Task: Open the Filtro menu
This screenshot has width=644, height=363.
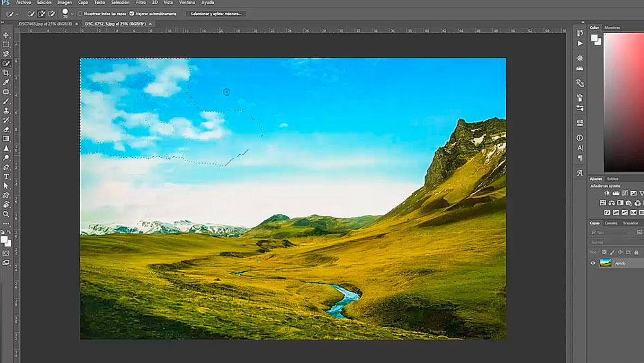Action: 141,3
